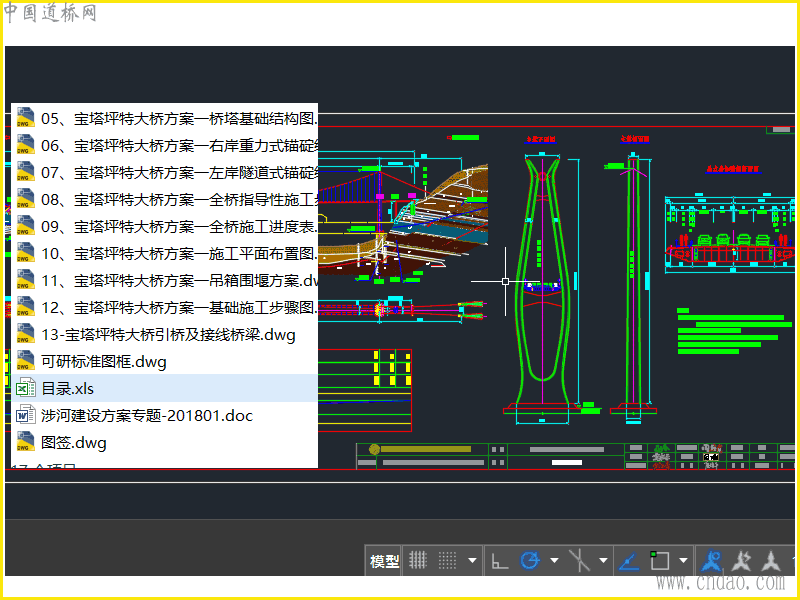Click the isometric drafting icon
Screen dimensions: 800x600
pos(578,561)
